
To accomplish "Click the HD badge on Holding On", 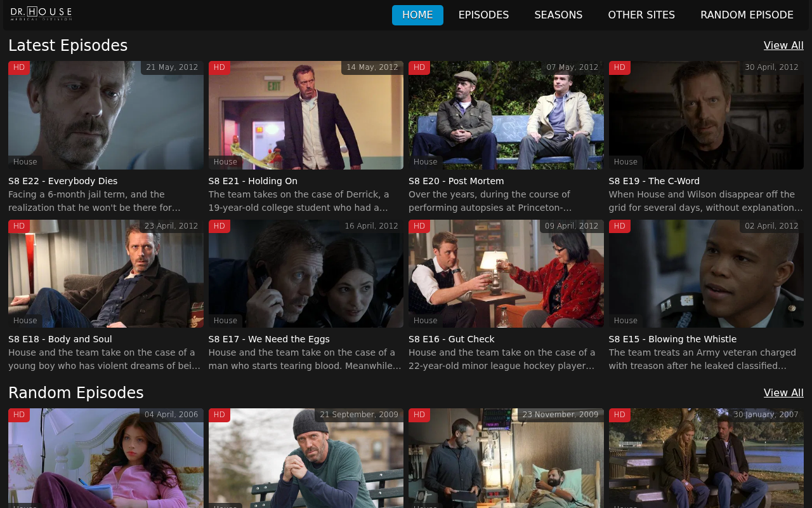I will click(219, 68).
